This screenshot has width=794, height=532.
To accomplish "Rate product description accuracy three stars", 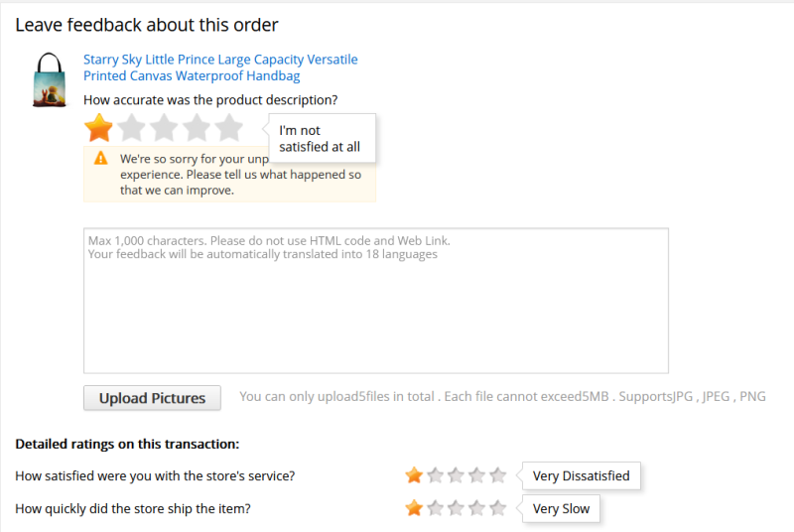I will (165, 128).
